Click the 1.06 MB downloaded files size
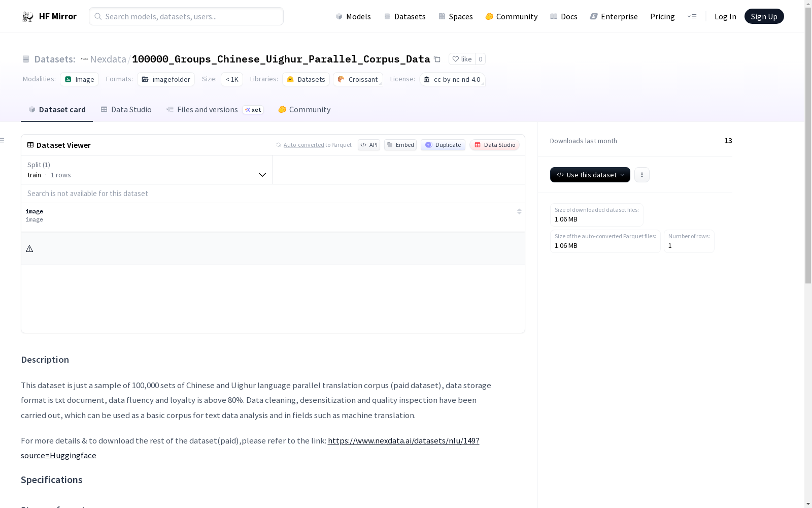 pos(566,219)
